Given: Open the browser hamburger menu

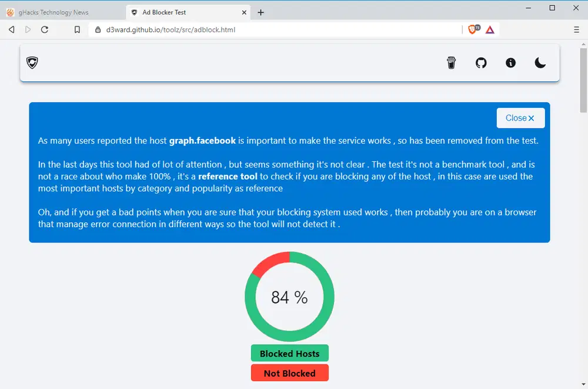Looking at the screenshot, I should pos(576,29).
